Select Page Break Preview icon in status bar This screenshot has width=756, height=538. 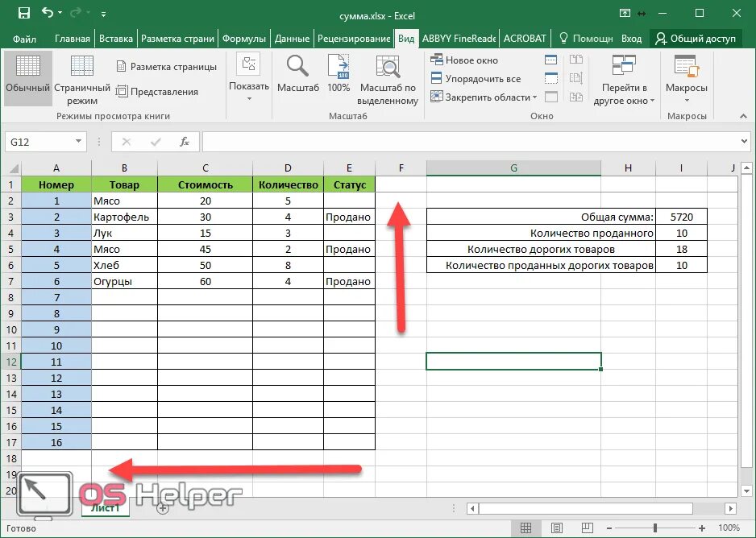pos(588,528)
